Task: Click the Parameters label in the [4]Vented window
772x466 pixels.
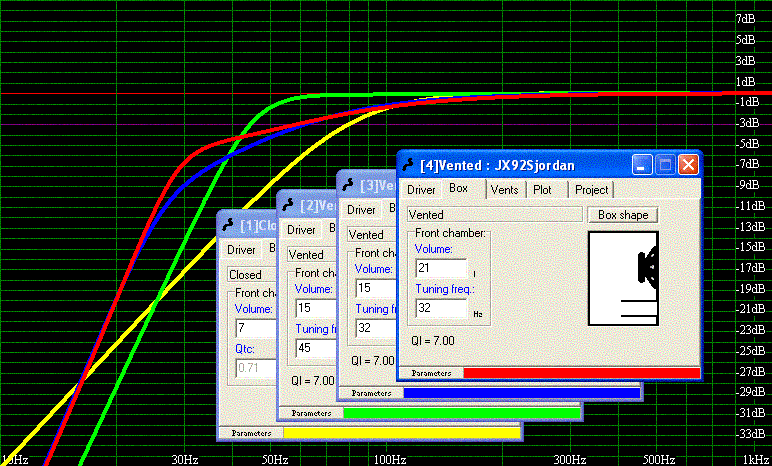Action: (x=431, y=373)
